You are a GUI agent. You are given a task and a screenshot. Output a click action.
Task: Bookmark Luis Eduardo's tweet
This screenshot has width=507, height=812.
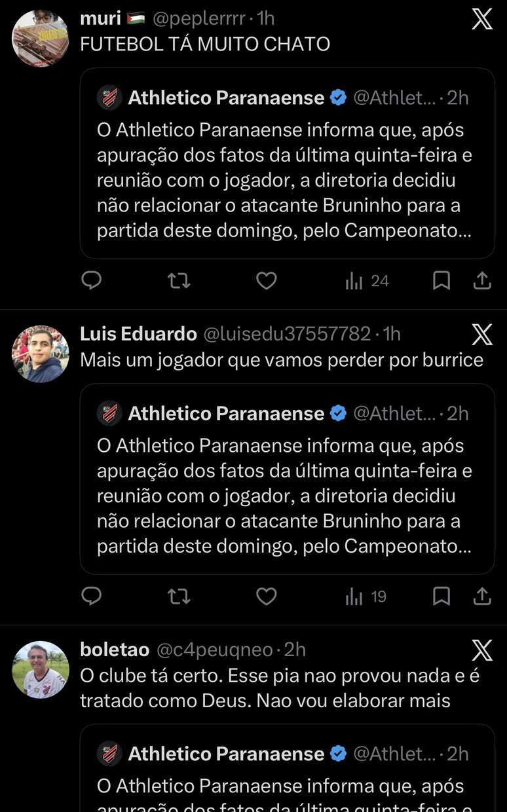tap(441, 597)
